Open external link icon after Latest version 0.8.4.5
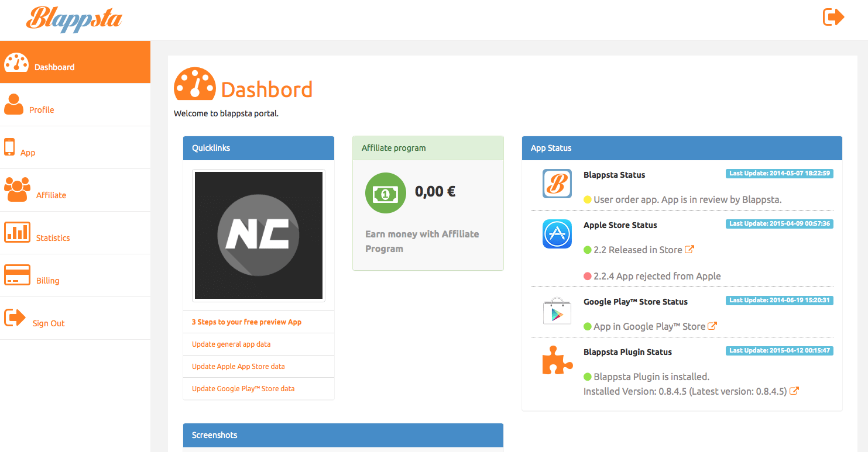 click(x=794, y=391)
